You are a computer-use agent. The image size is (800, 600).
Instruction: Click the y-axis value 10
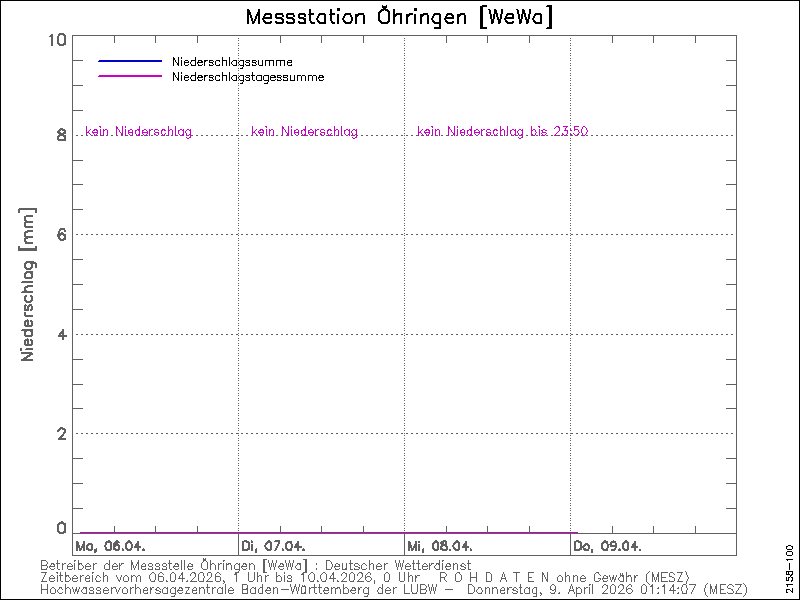(56, 40)
